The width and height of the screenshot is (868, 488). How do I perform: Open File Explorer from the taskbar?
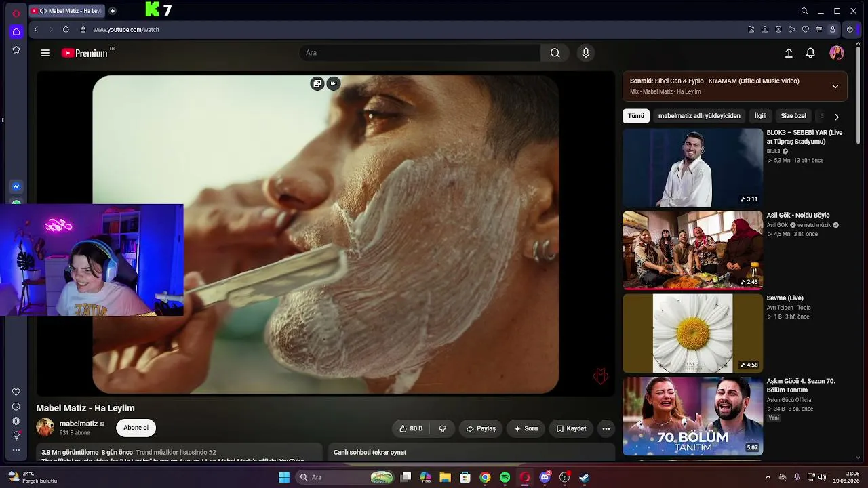445,477
